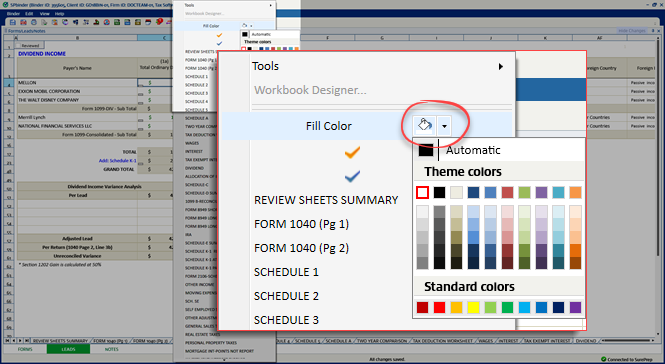665x364 pixels.
Task: Switch to the FORMS tab
Action: (25, 349)
